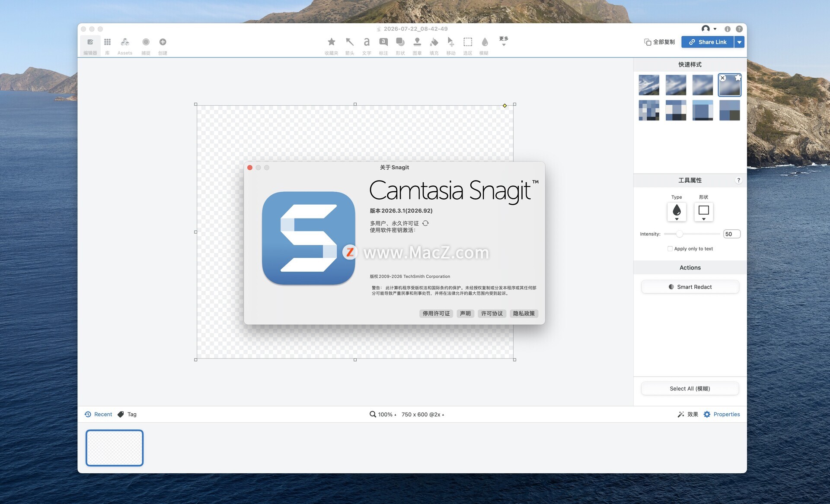This screenshot has width=830, height=504.
Task: Select the 文字 text tool
Action: [x=367, y=46]
